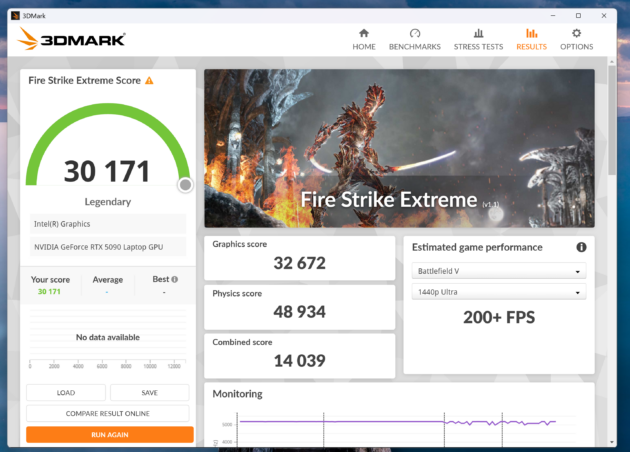Click the LOAD button
This screenshot has width=630, height=452.
(x=66, y=393)
